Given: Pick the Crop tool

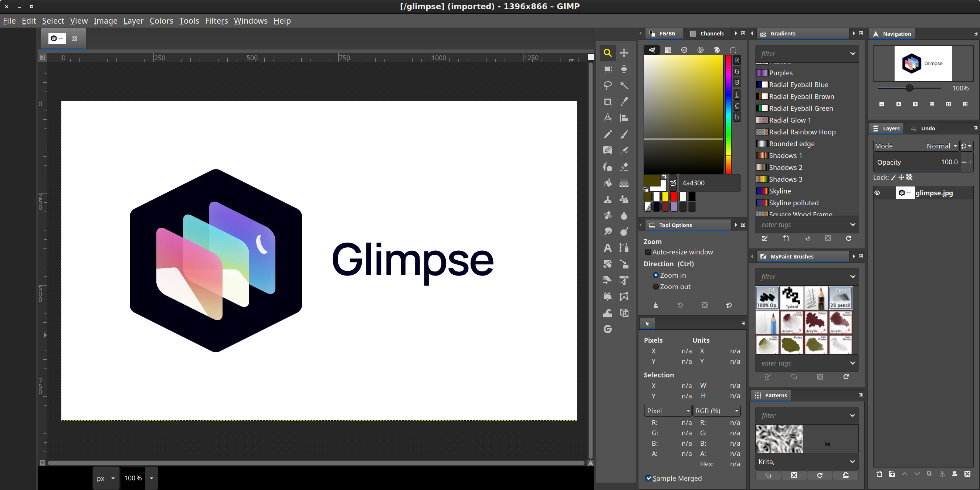Looking at the screenshot, I should pos(607,102).
